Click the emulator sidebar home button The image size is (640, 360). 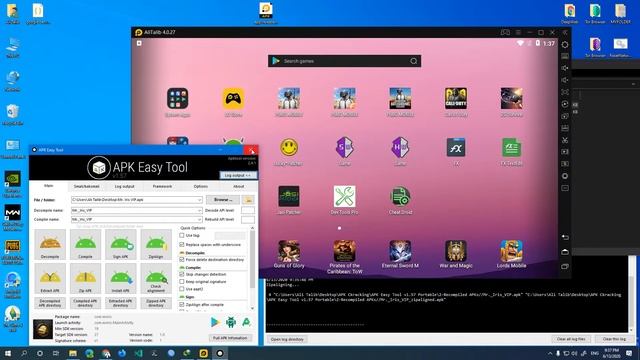pyautogui.click(x=565, y=252)
